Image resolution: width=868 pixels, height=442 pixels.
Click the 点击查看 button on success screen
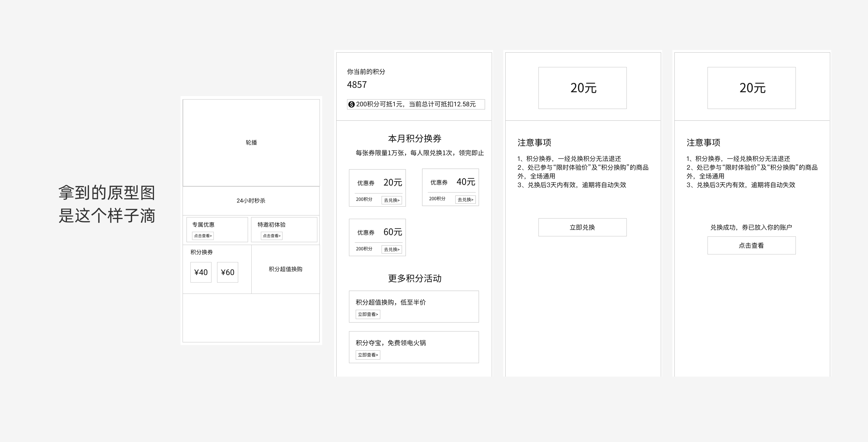pyautogui.click(x=751, y=246)
